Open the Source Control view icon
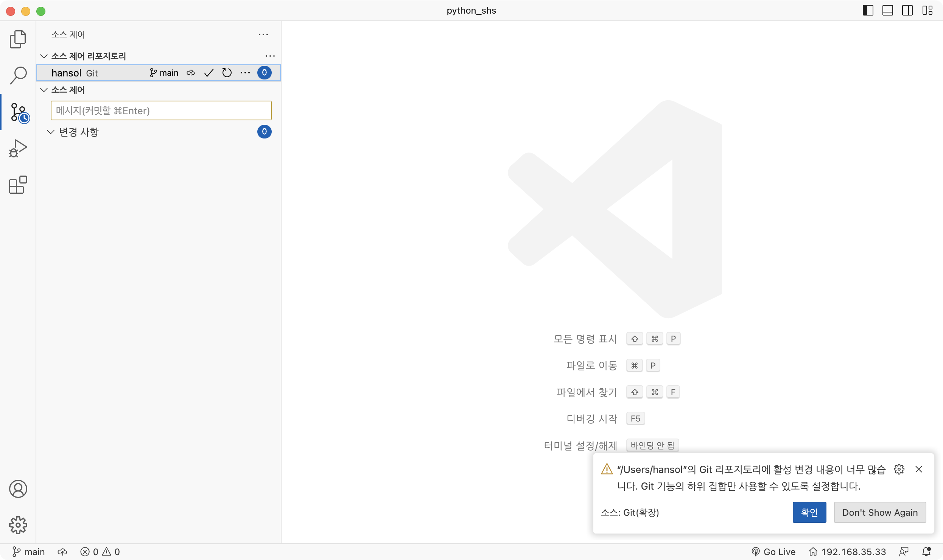Viewport: 943px width, 560px height. coord(19,112)
